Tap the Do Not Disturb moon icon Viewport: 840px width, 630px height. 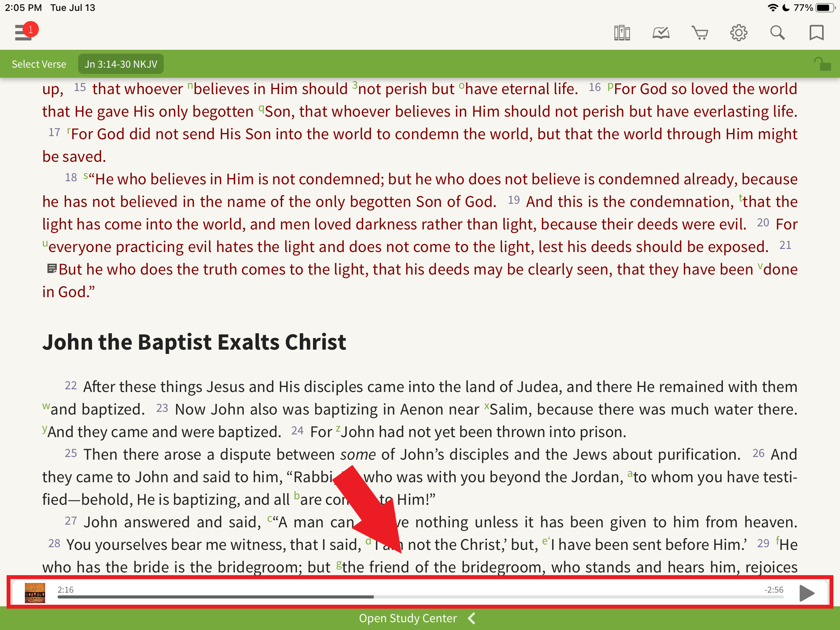786,8
